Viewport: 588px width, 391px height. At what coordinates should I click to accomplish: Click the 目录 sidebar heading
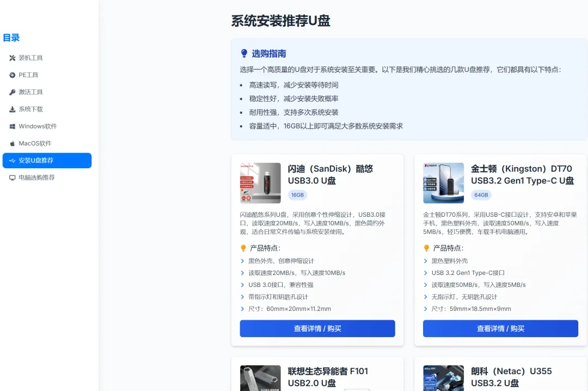11,38
